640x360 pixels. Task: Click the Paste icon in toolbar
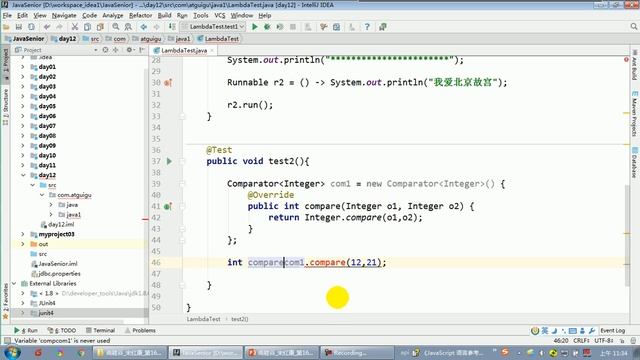click(100, 27)
